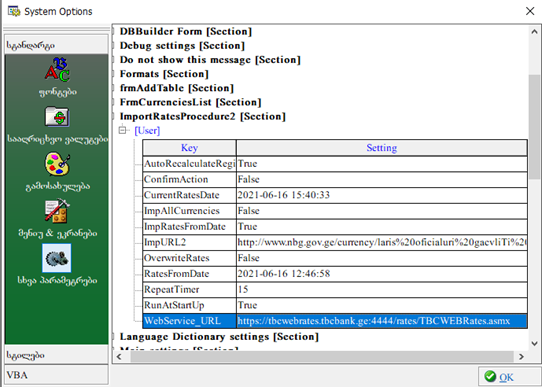Image resolution: width=542 pixels, height=387 pixels.
Task: Open the სტილები sidebar tab
Action: pyautogui.click(x=56, y=355)
